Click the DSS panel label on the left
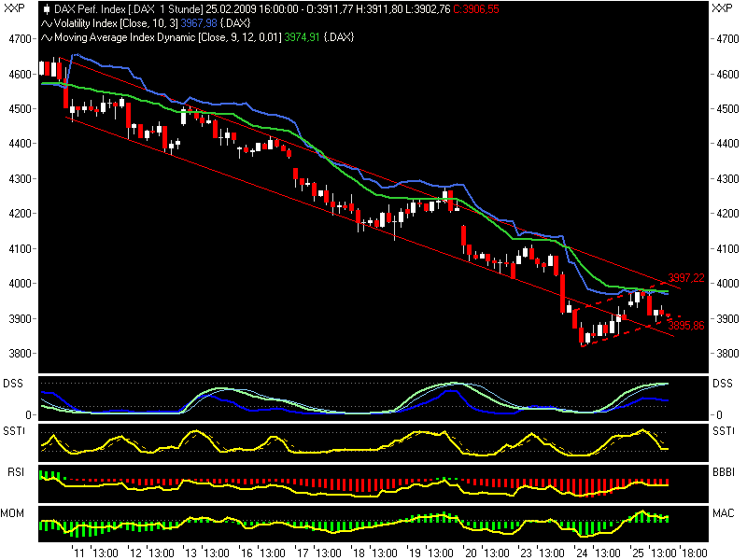Screen dimensions: 747x560 (x=13, y=381)
